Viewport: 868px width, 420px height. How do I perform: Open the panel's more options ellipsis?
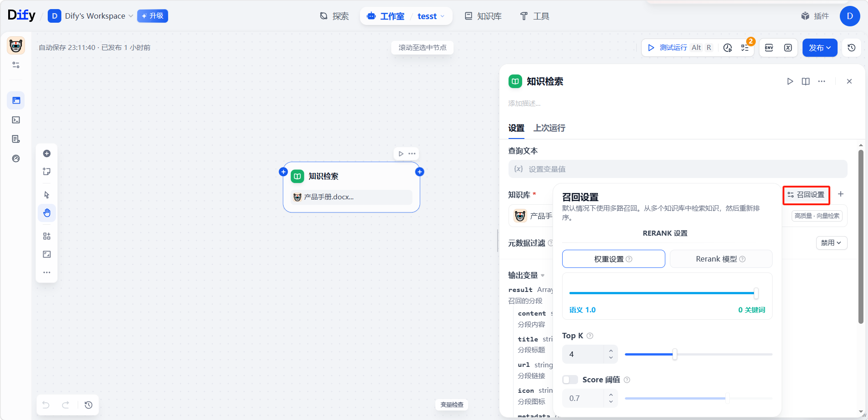(822, 81)
